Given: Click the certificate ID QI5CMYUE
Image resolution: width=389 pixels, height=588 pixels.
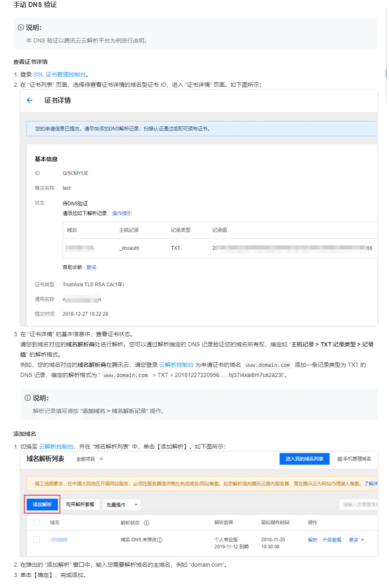Looking at the screenshot, I should click(x=75, y=173).
